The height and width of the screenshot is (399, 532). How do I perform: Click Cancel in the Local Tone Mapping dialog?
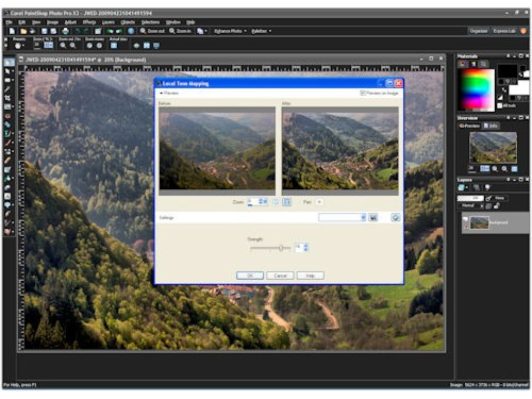pos(280,274)
